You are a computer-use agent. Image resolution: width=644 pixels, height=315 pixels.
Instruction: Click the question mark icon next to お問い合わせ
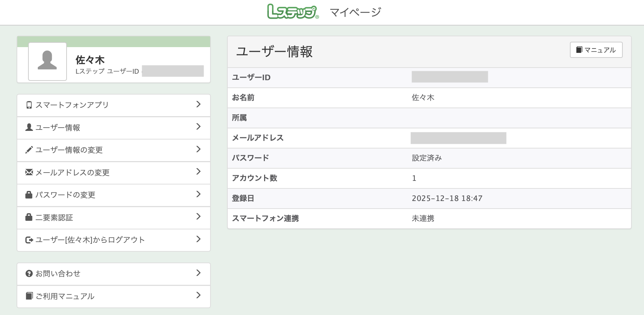coord(29,273)
